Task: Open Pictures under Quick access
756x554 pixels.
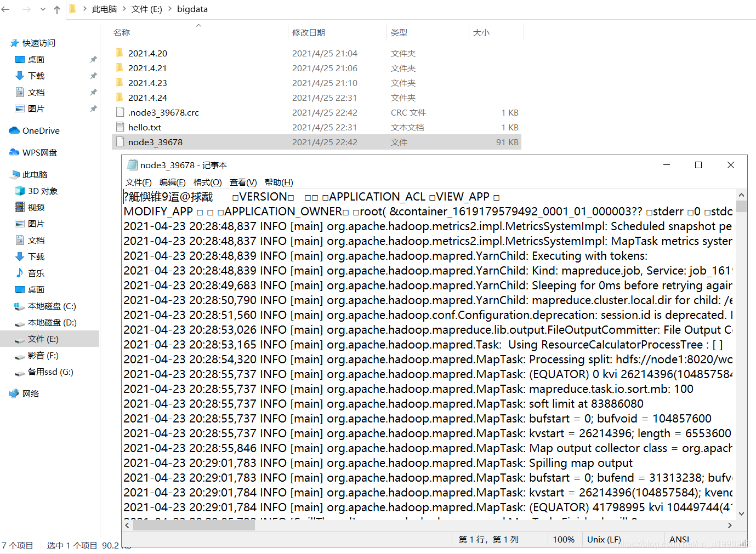Action: 36,108
